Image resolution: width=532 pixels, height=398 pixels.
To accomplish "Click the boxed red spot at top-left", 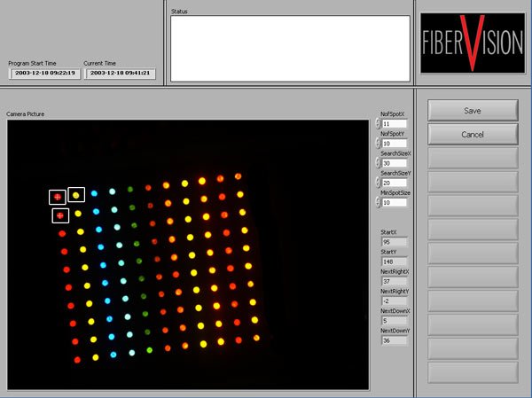I will [x=58, y=197].
